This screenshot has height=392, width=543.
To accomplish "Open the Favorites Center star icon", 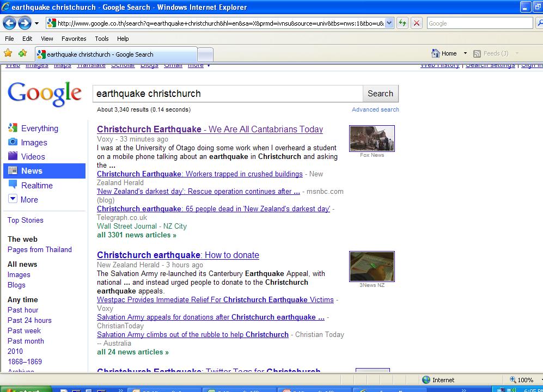I will pos(8,53).
